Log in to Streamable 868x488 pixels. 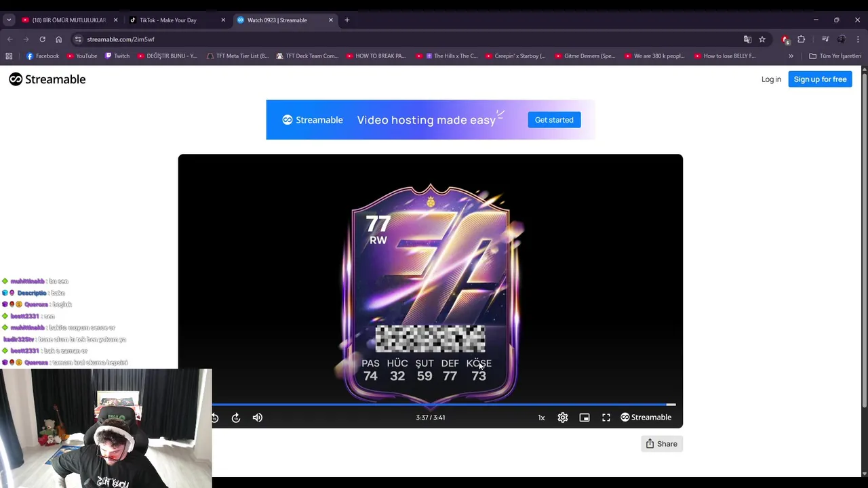click(x=771, y=79)
